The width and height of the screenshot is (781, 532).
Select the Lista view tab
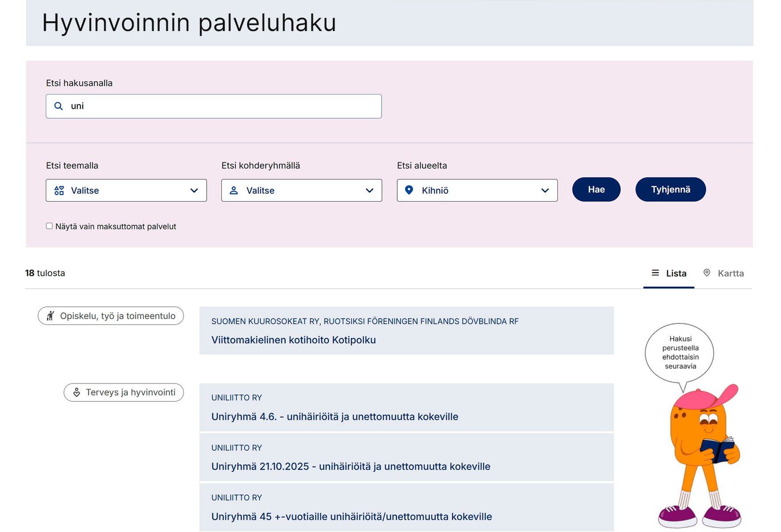coord(669,274)
